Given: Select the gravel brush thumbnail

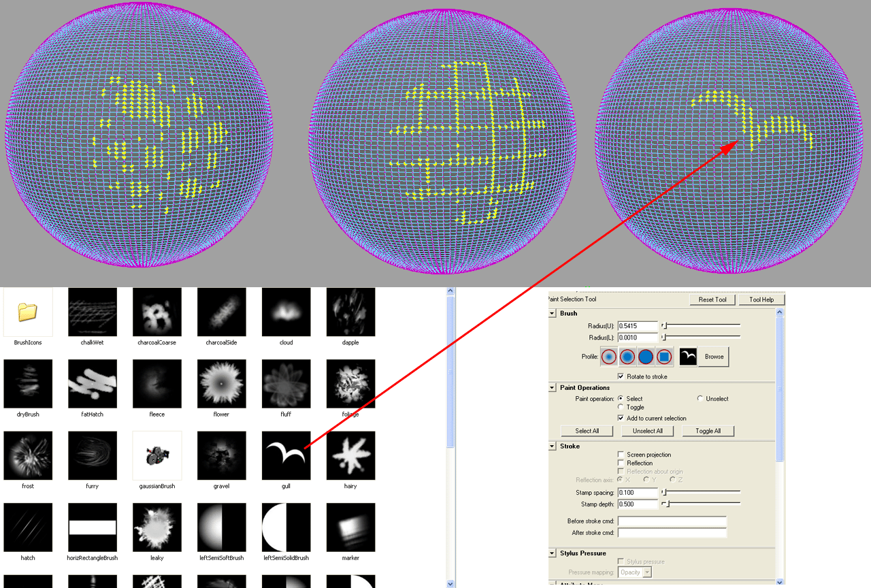Looking at the screenshot, I should point(222,455).
